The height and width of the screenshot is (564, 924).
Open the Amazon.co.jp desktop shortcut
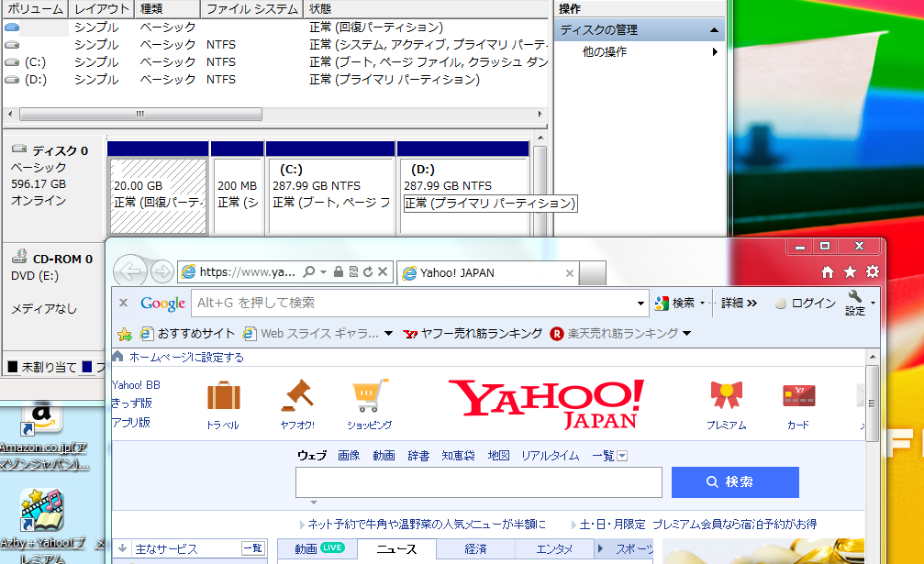tap(43, 418)
